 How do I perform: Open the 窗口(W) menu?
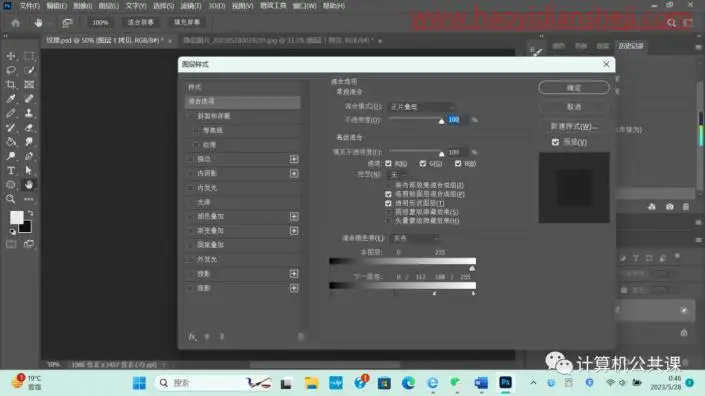[304, 6]
